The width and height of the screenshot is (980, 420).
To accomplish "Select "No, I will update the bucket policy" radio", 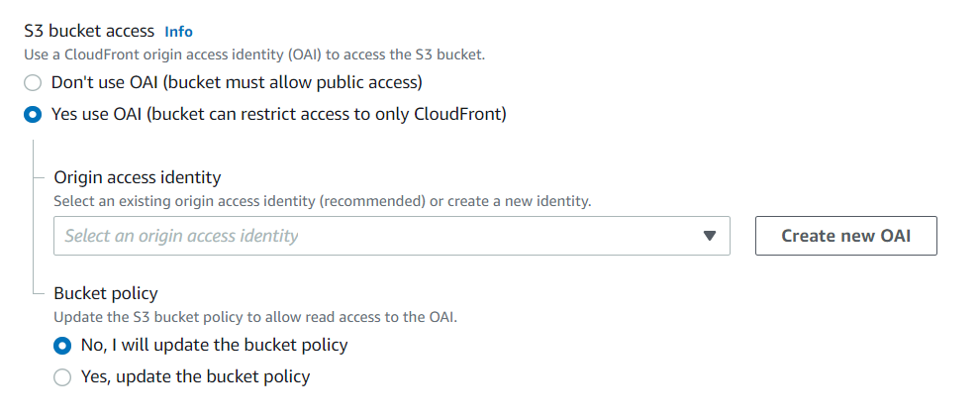I will [x=62, y=346].
